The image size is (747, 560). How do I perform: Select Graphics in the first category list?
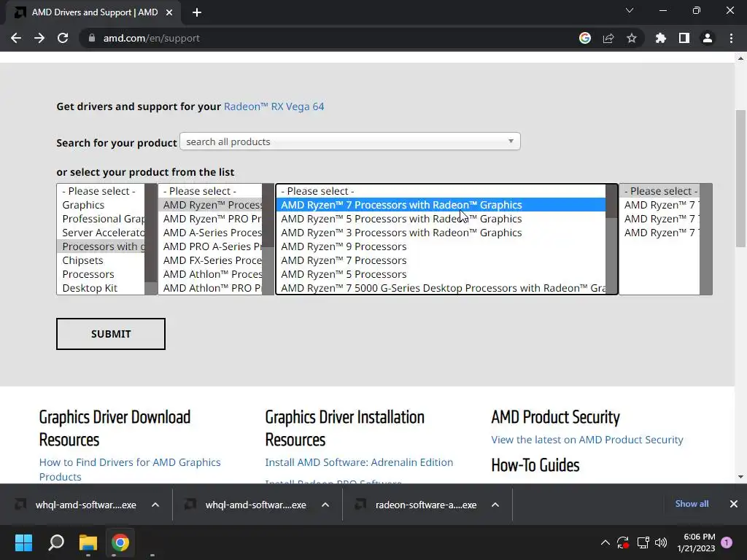coord(101,205)
